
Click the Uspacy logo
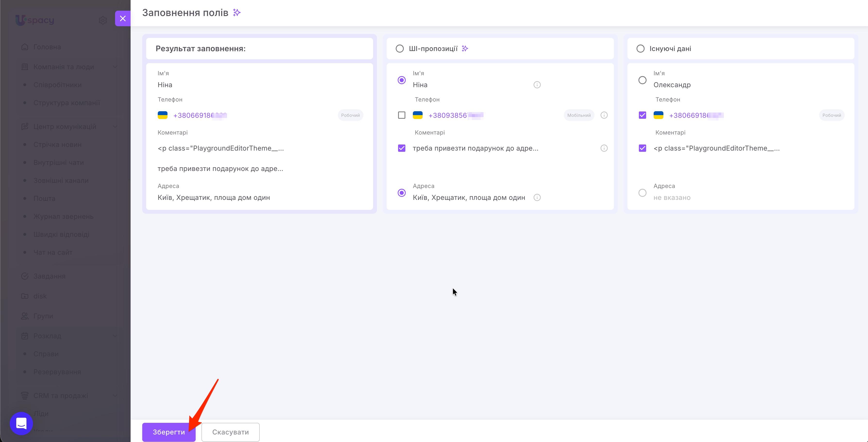point(35,20)
